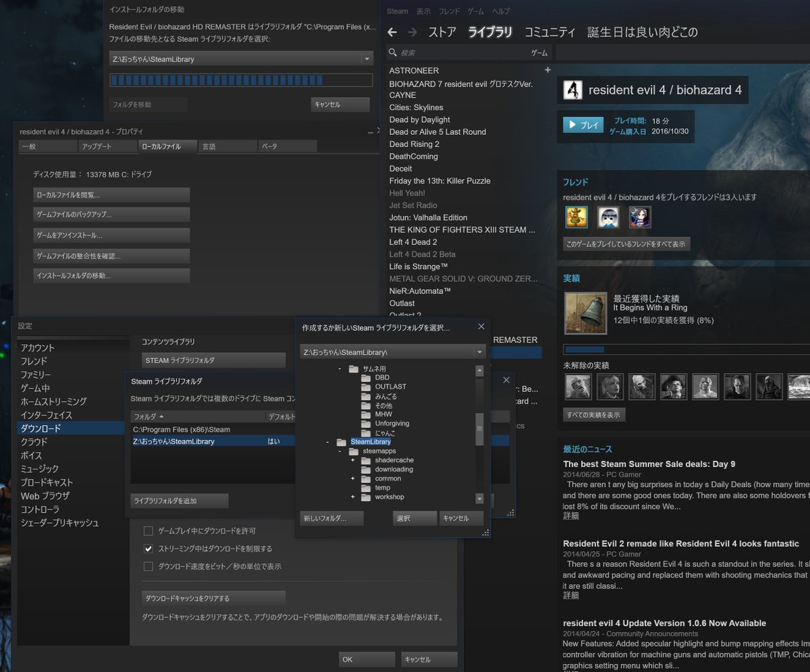Image resolution: width=810 pixels, height=672 pixels.
Task: Expand the shadercache tree node
Action: pyautogui.click(x=352, y=460)
